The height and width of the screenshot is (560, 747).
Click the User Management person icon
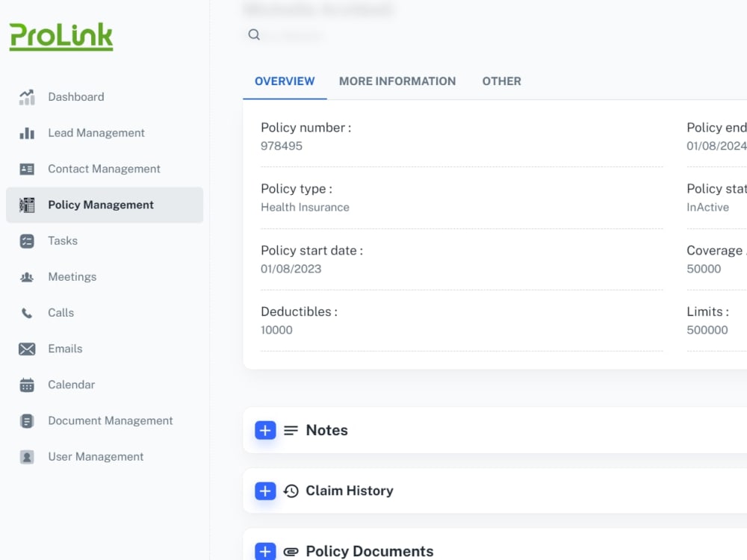(27, 457)
